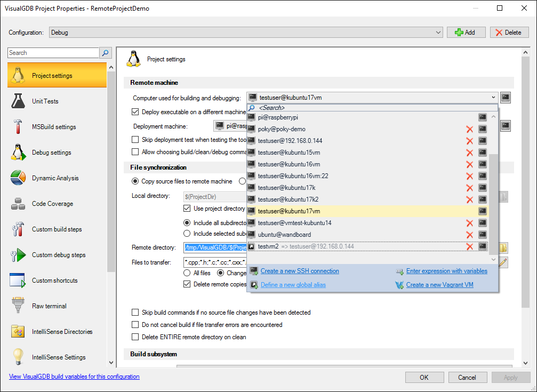Click the Dynamic Analysis pie chart icon
Screen dimensions: 537x392
[x=18, y=178]
